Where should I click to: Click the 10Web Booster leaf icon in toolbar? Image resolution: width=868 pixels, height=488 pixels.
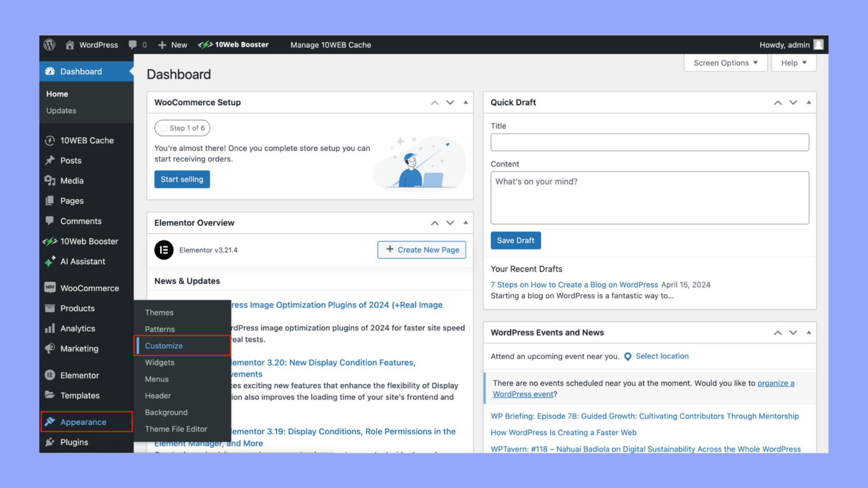point(206,44)
